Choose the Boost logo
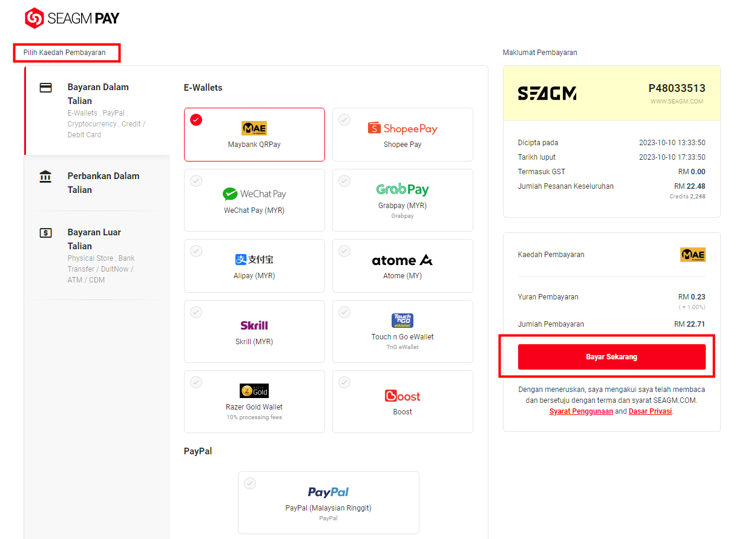This screenshot has width=756, height=539. (403, 396)
